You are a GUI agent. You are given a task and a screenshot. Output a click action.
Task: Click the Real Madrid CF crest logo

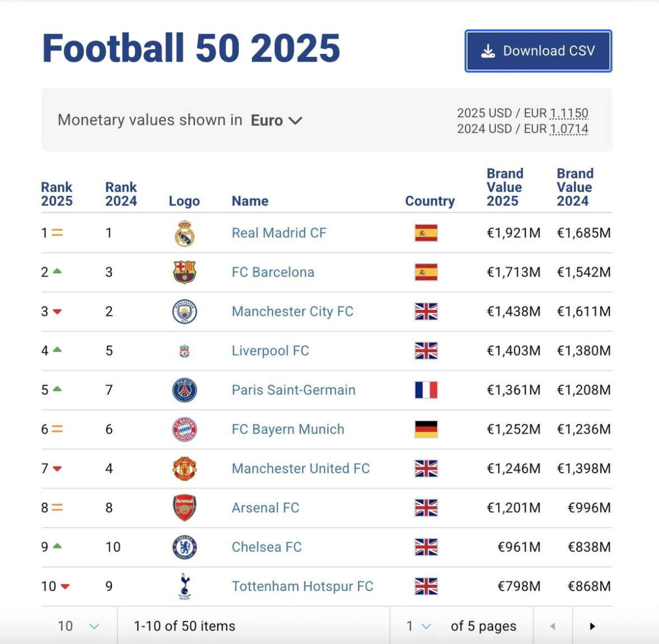(x=184, y=234)
